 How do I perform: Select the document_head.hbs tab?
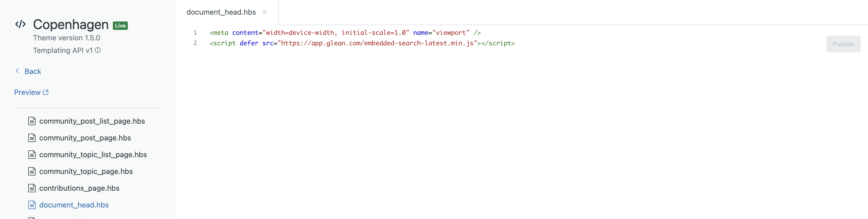221,12
